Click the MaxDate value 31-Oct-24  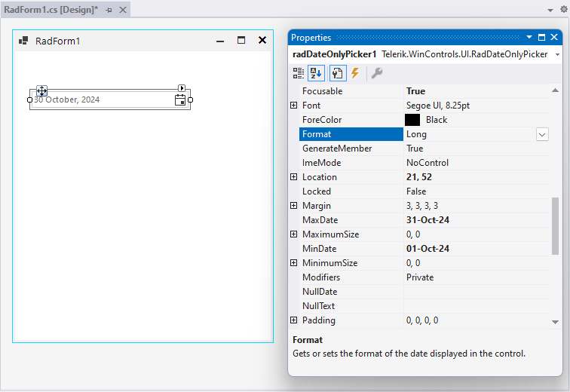coord(427,220)
